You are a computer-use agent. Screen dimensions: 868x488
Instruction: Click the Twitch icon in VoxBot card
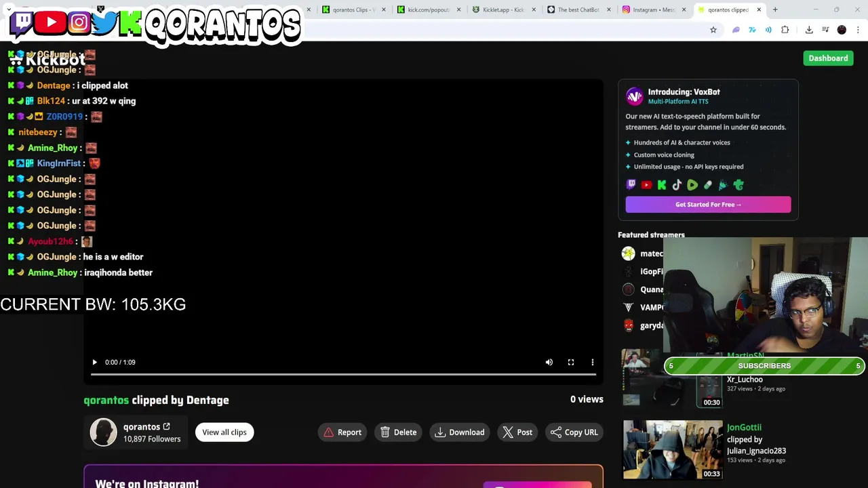631,185
